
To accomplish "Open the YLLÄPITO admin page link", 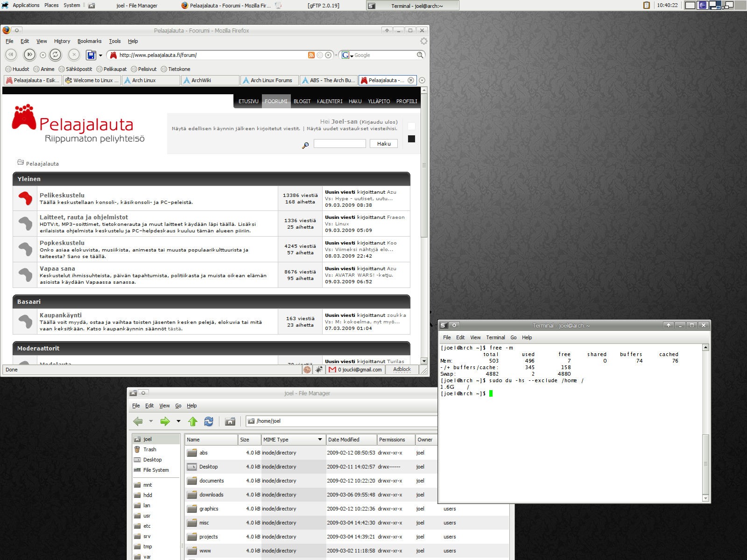I will 379,101.
